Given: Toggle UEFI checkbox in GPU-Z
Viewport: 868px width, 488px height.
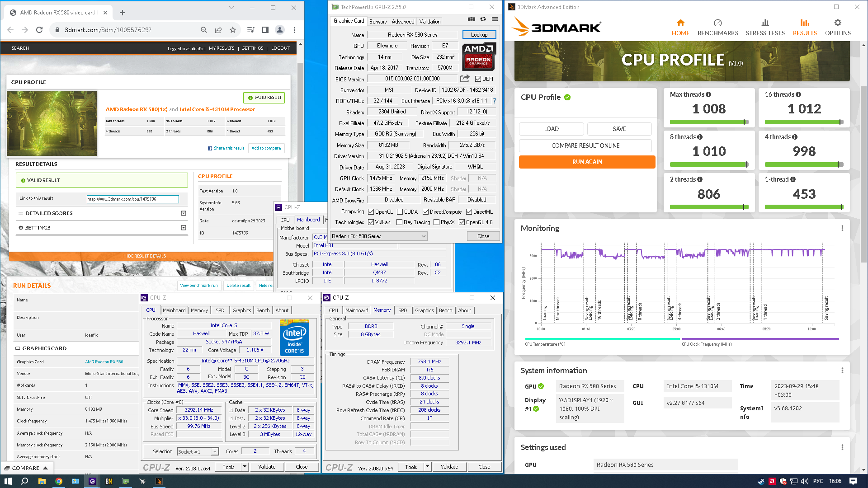Looking at the screenshot, I should tap(478, 79).
